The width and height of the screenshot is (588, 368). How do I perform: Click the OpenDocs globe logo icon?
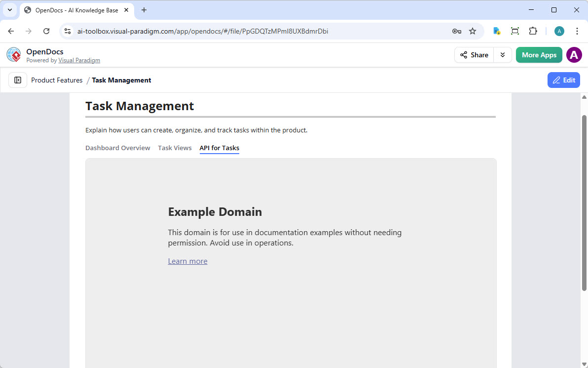click(14, 55)
